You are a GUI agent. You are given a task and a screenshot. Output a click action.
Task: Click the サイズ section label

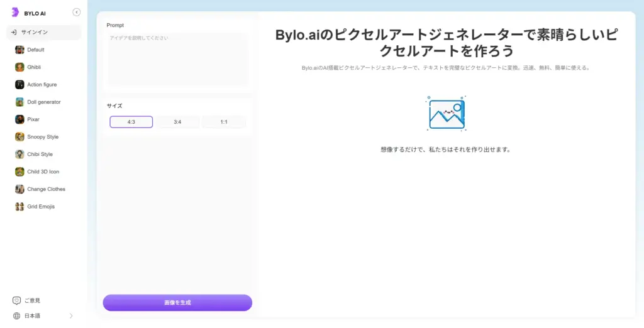coord(114,106)
